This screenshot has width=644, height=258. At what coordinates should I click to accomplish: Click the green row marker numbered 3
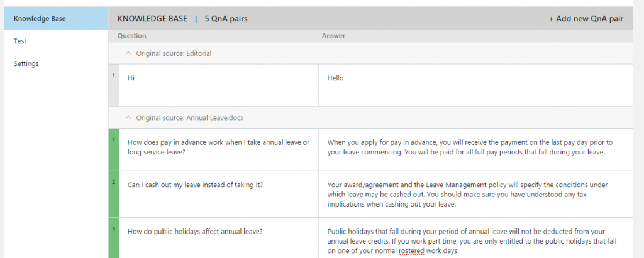(114, 239)
